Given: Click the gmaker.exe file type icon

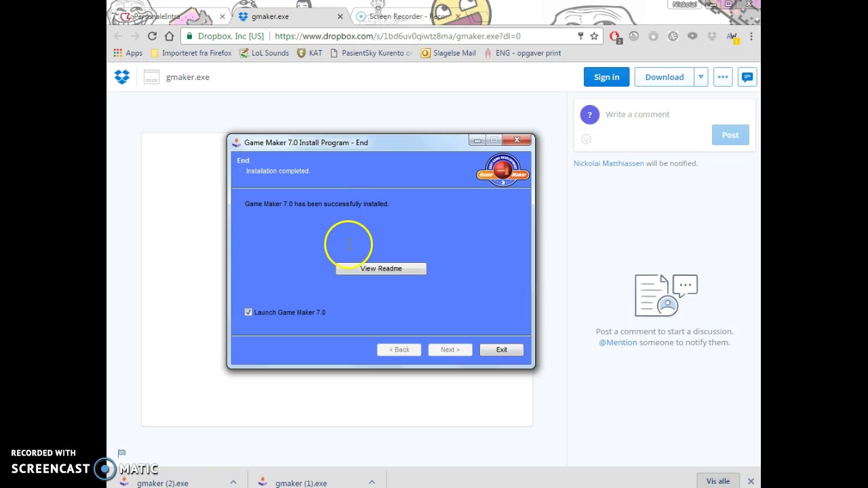Looking at the screenshot, I should click(x=151, y=77).
